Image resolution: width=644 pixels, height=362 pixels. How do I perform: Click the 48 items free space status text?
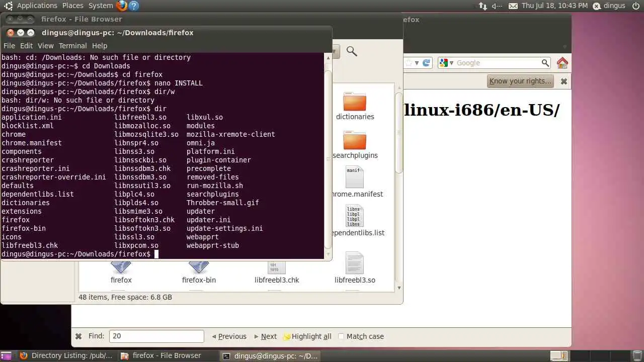tap(125, 297)
